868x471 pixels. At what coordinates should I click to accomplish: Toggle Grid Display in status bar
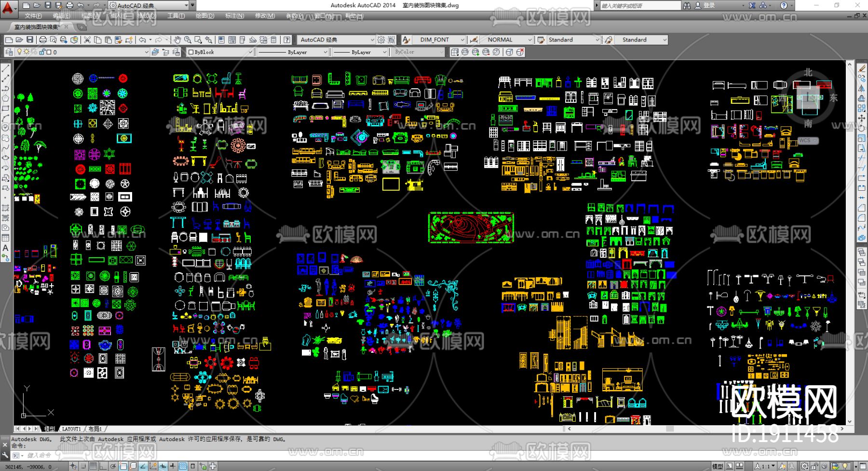[93, 466]
